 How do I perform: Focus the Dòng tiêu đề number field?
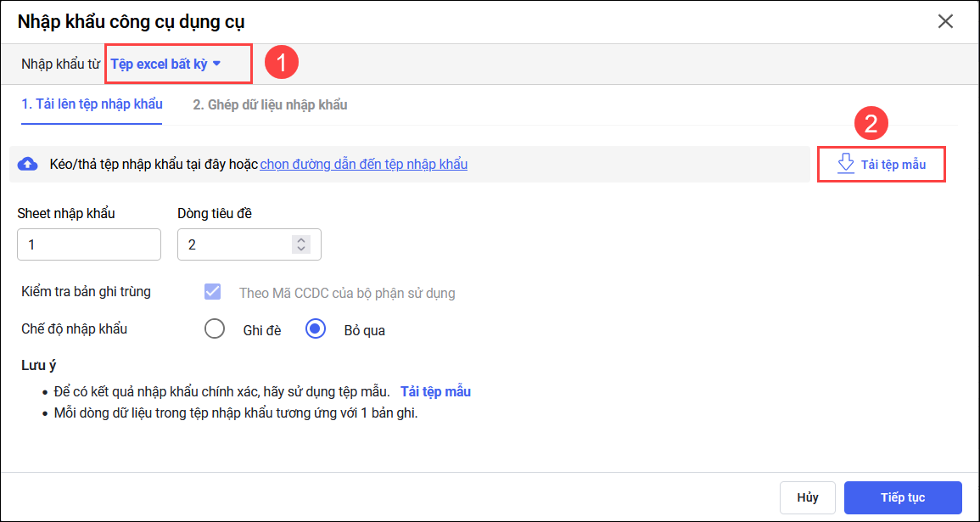click(x=233, y=244)
